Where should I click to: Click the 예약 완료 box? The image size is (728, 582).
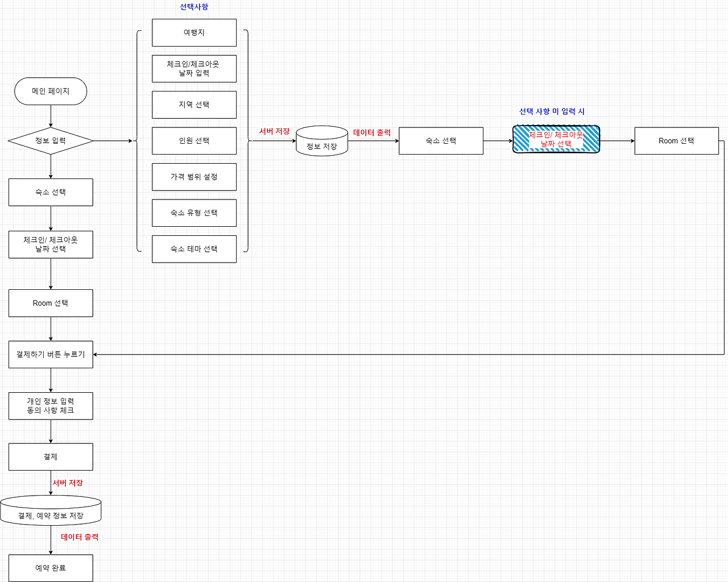coord(51,568)
